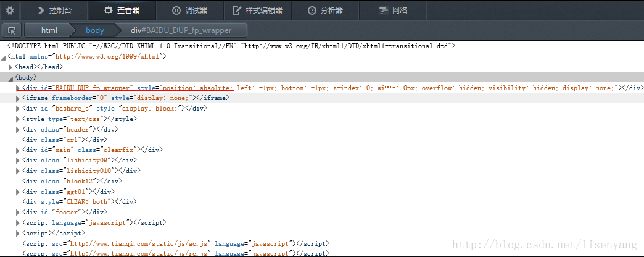This screenshot has width=644, height=257.
Task: Collapse the html node arrow
Action: click(4, 57)
